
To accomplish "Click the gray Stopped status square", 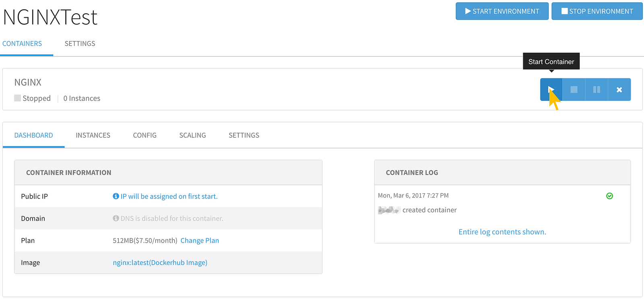I will pos(18,98).
